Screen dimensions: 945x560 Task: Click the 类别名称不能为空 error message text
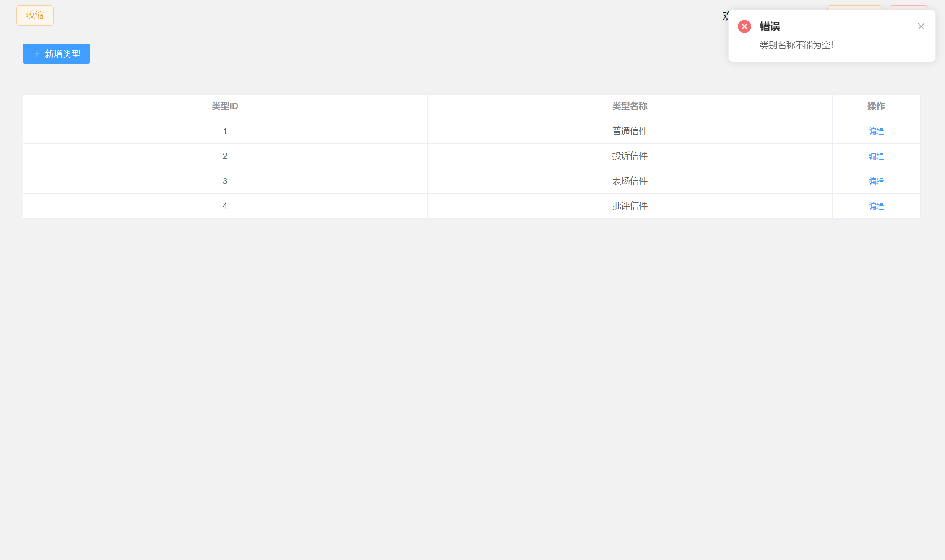click(x=797, y=45)
